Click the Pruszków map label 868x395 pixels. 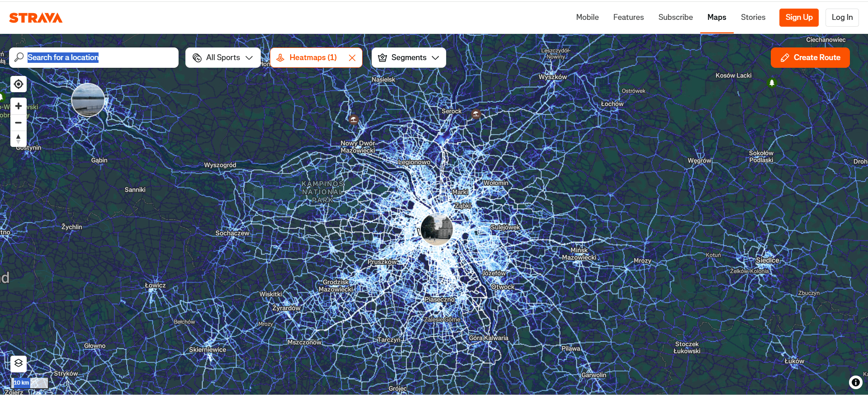(382, 262)
